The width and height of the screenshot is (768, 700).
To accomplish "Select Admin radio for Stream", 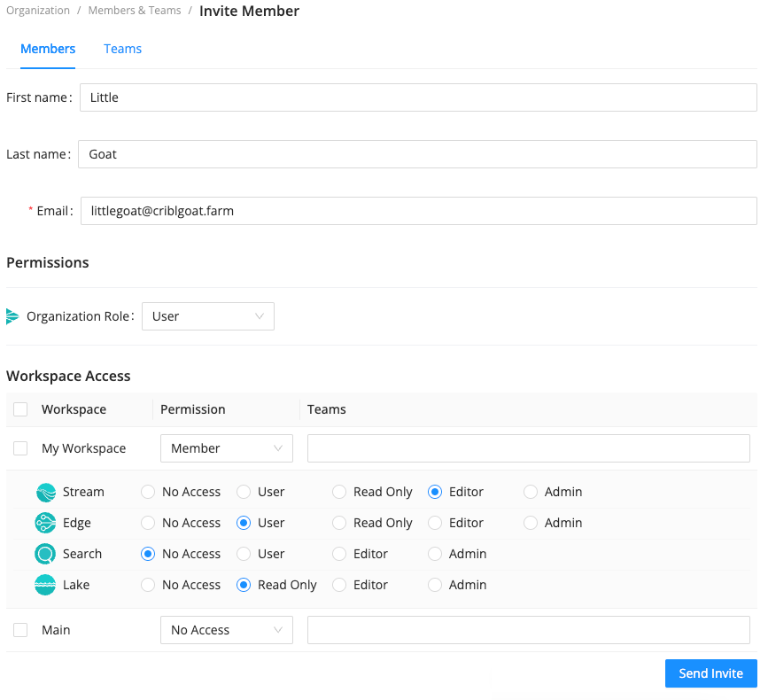I will 531,492.
